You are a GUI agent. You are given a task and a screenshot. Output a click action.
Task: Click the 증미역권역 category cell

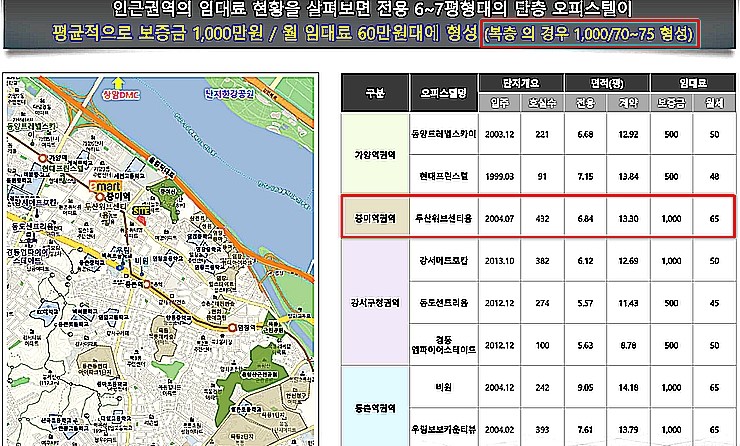point(376,219)
